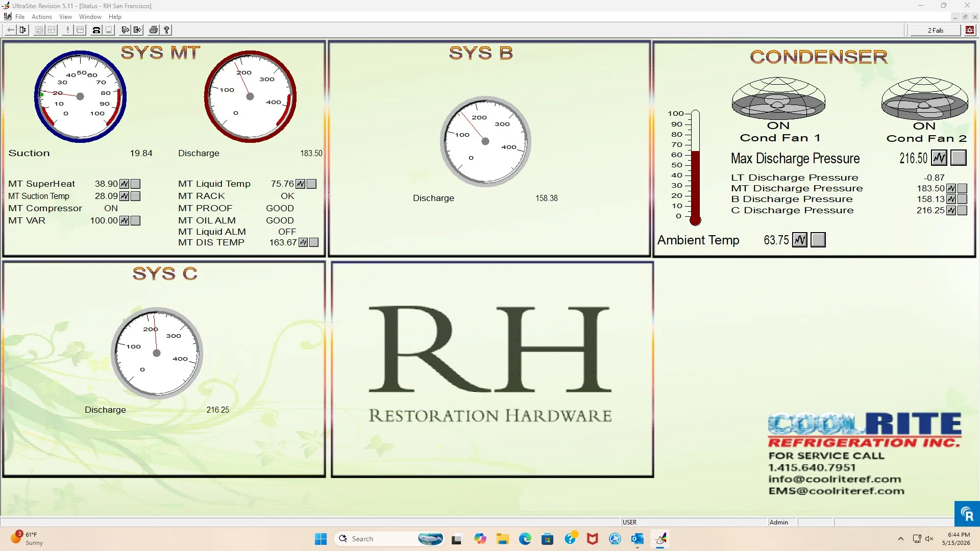Toggle the box next to Max Discharge Pressure
The height and width of the screenshot is (551, 980).
click(959, 158)
